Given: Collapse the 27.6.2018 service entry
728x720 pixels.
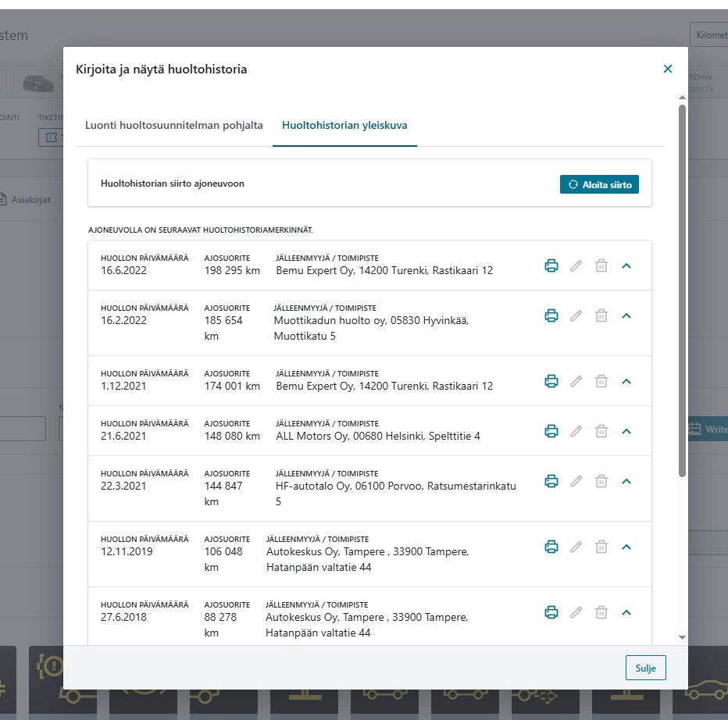Looking at the screenshot, I should pyautogui.click(x=626, y=611).
